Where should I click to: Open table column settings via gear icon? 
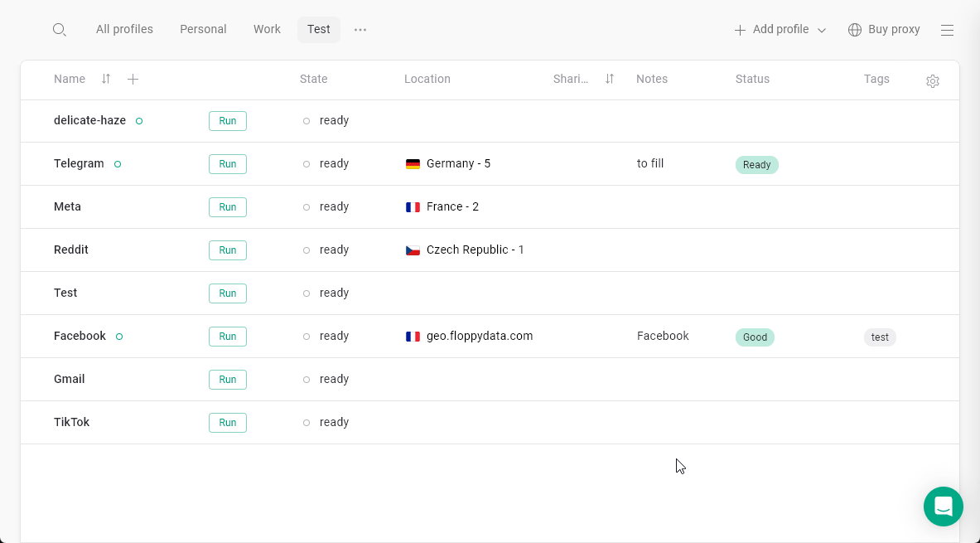933,81
